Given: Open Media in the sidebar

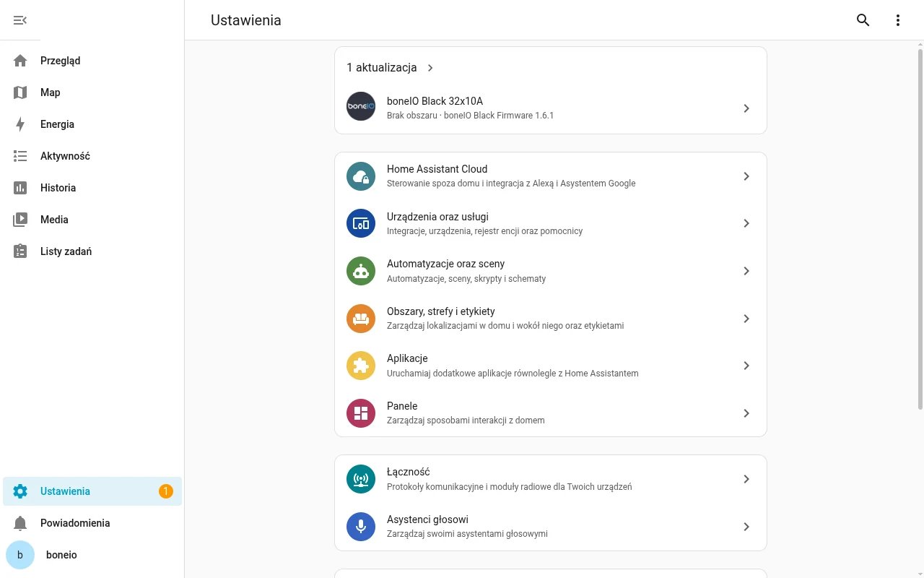Looking at the screenshot, I should [x=92, y=220].
